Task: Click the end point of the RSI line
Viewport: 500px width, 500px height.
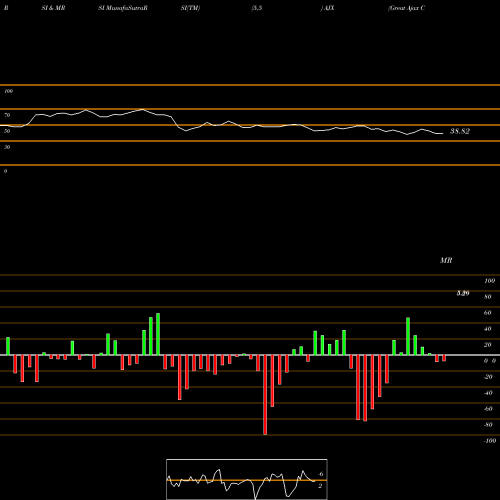Action: (x=443, y=134)
